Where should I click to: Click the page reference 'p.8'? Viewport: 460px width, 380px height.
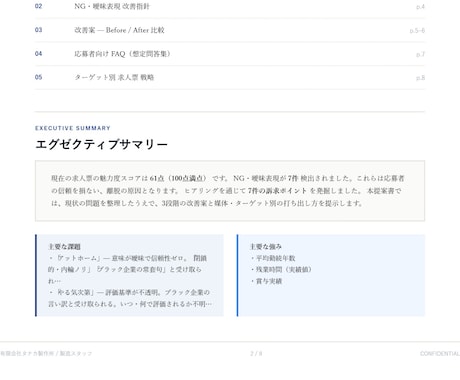[x=420, y=78]
